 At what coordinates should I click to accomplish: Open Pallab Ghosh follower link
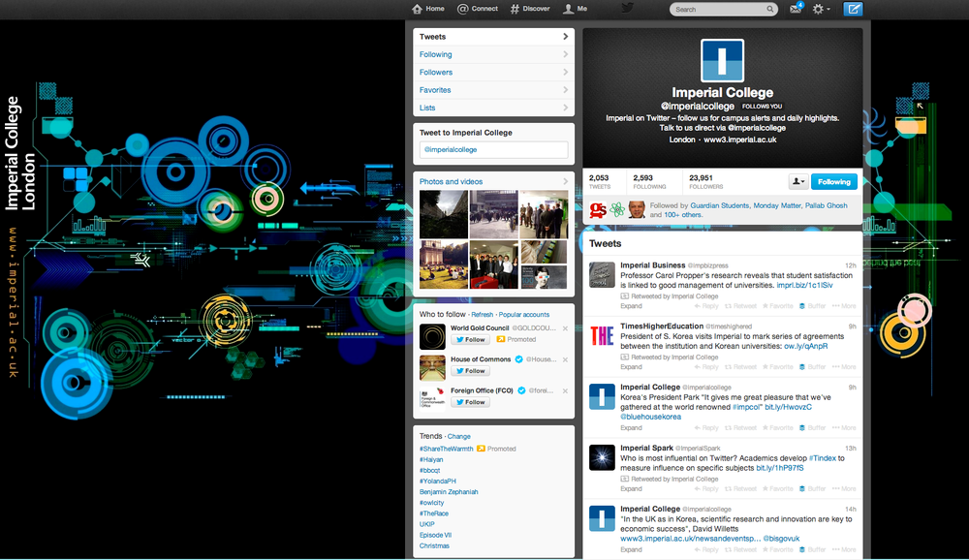pyautogui.click(x=826, y=205)
